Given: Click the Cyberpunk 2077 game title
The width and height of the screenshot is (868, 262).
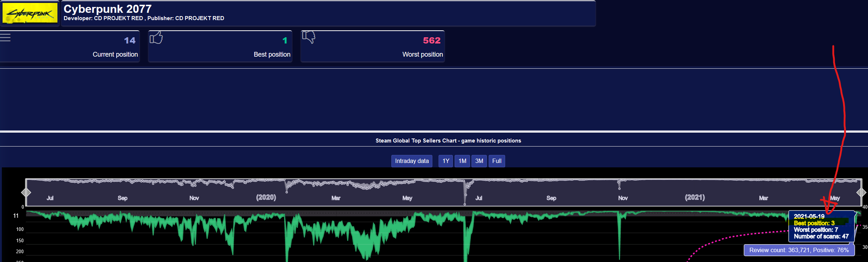Looking at the screenshot, I should (108, 9).
